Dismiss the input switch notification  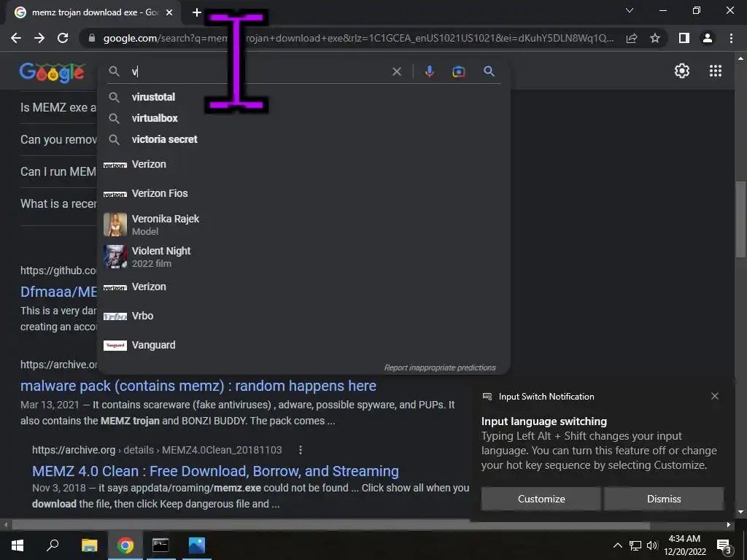coord(664,499)
